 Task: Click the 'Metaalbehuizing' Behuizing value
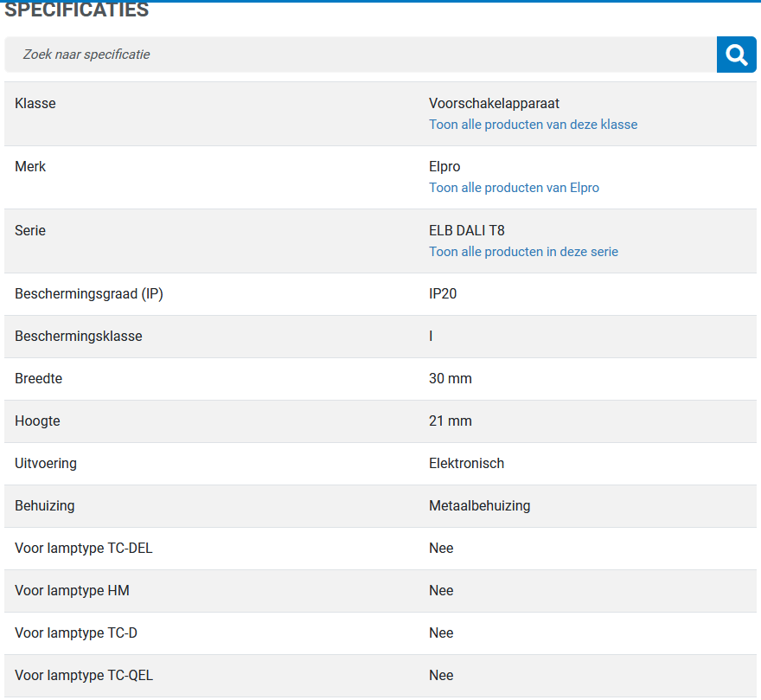[479, 505]
